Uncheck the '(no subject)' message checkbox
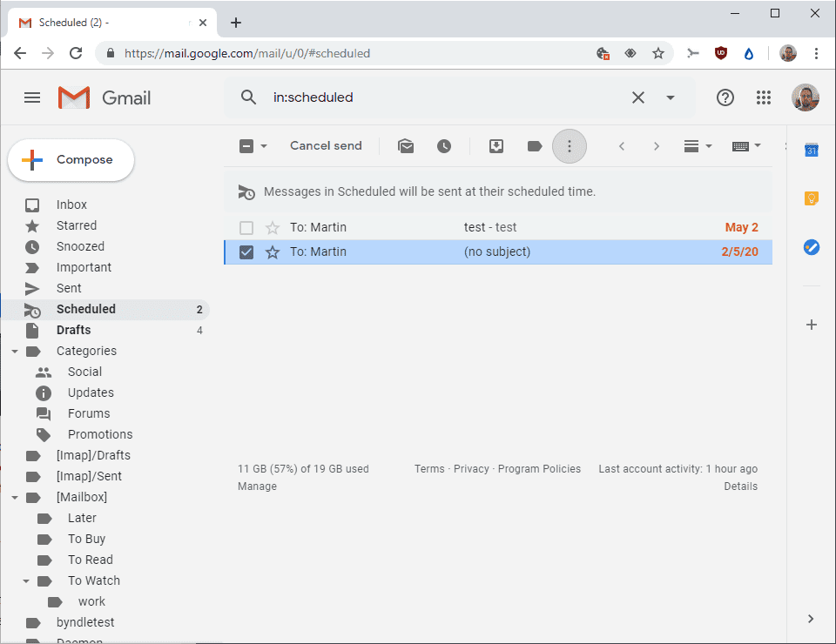Viewport: 836px width, 644px height. coord(246,252)
